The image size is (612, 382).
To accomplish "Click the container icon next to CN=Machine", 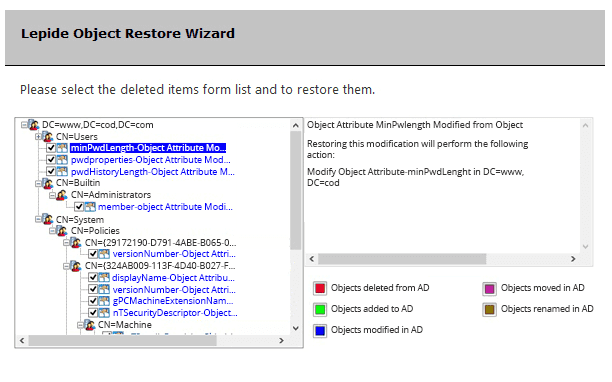I will point(90,325).
